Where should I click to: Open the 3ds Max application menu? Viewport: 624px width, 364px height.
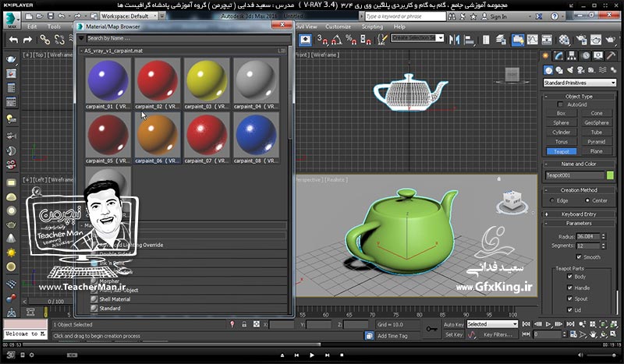12,19
